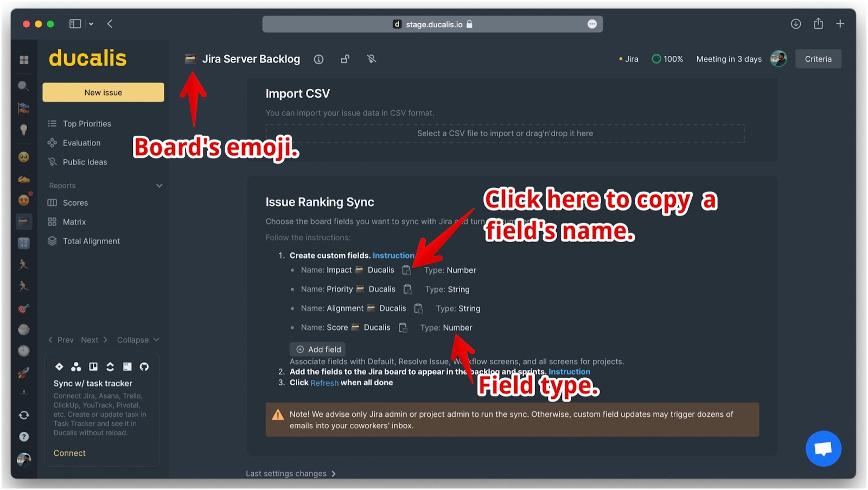Click the CSV file drop zone
Screen dimensions: 868x490
click(505, 133)
